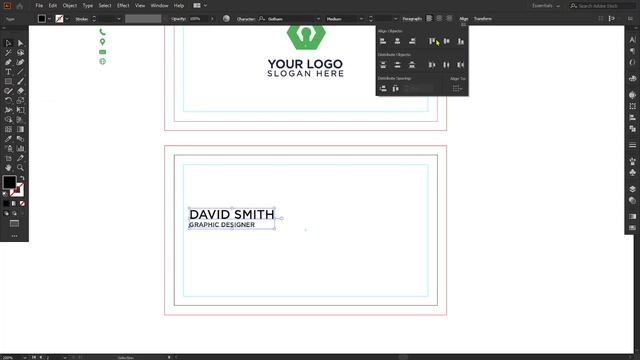Open the font family dropdown arrow

point(318,19)
